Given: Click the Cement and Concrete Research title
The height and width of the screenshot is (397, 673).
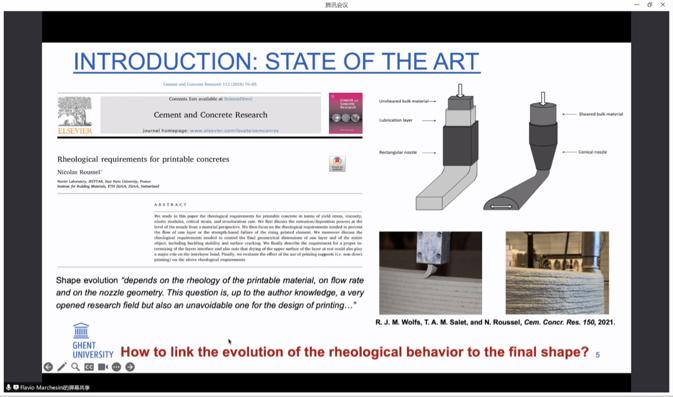Looking at the screenshot, I should click(210, 115).
